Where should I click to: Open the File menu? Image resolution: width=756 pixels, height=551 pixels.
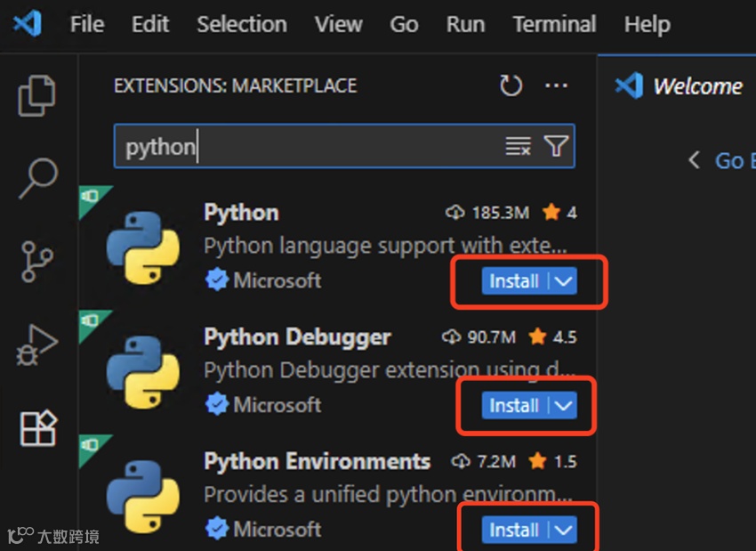(x=86, y=24)
